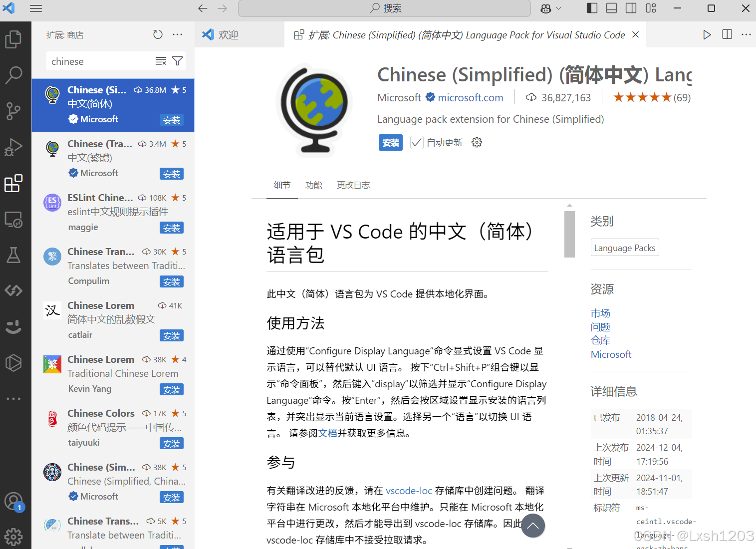This screenshot has height=549, width=756.
Task: Open Remote Explorer view
Action: click(x=13, y=219)
